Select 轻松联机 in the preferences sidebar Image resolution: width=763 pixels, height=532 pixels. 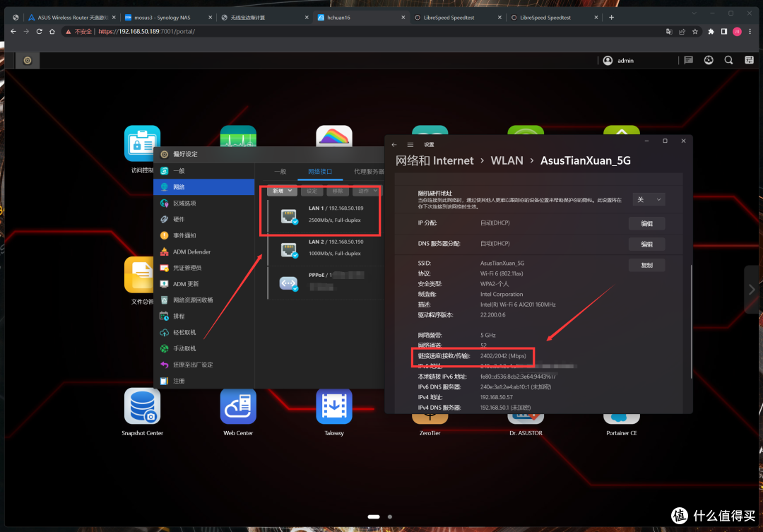pos(204,332)
